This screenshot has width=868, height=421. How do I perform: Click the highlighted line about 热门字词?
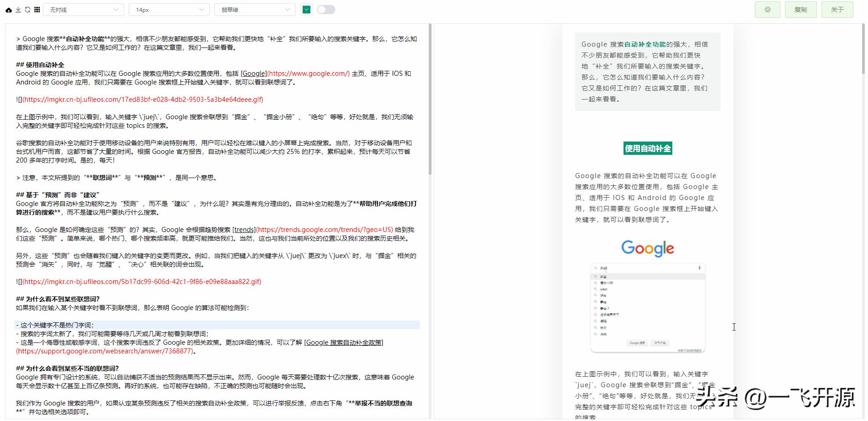[56, 325]
